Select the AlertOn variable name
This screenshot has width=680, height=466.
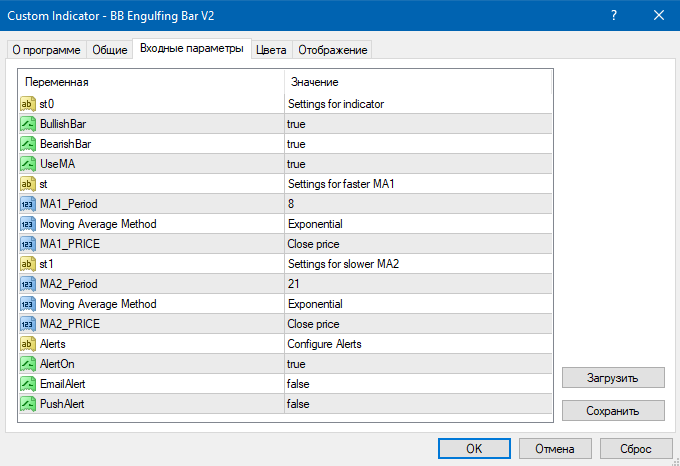pyautogui.click(x=57, y=364)
